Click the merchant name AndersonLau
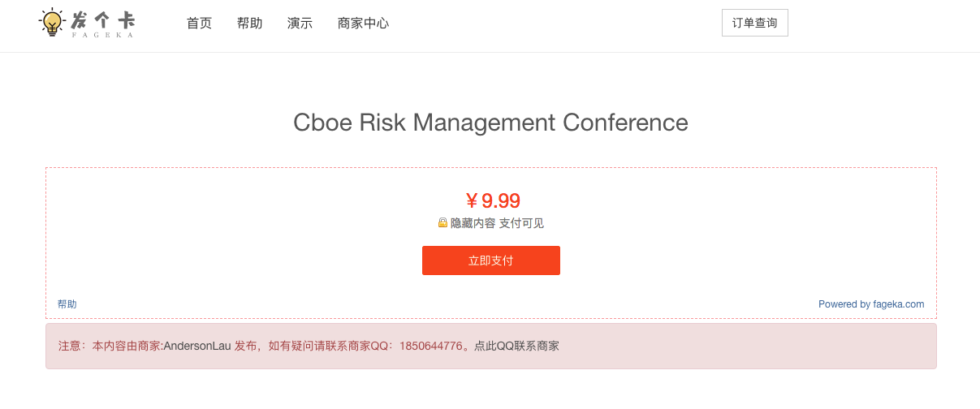980x409 pixels. (197, 346)
